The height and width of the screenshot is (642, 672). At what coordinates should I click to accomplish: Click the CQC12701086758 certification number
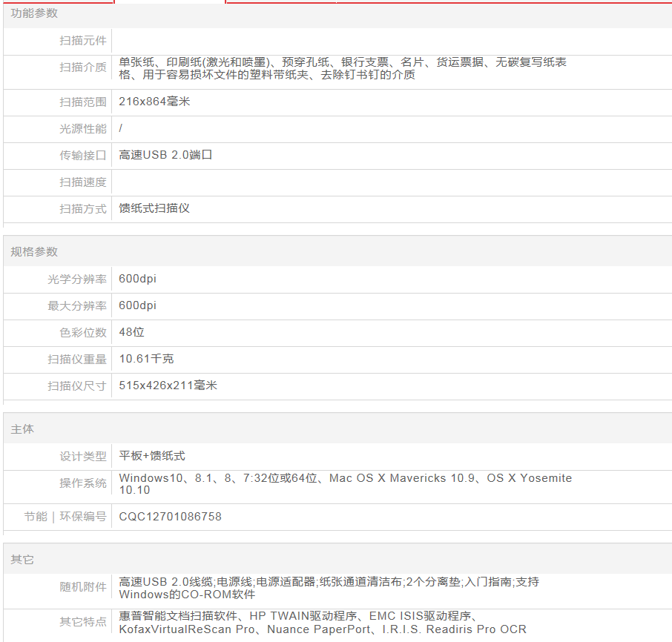(170, 517)
